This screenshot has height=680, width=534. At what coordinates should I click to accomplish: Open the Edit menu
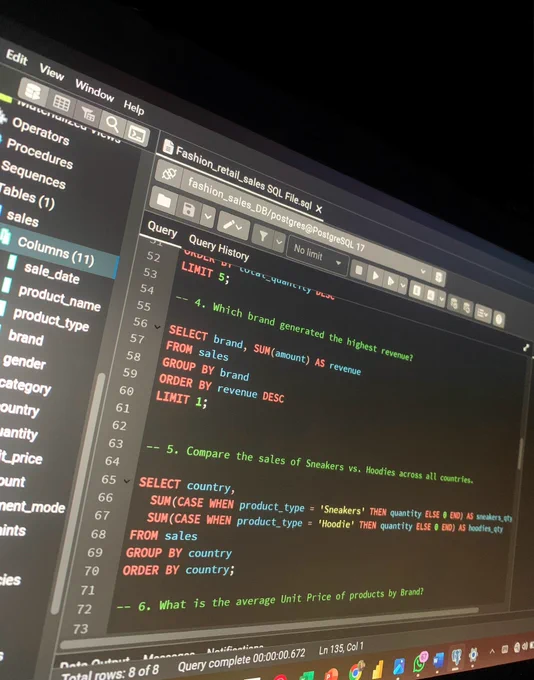16,57
